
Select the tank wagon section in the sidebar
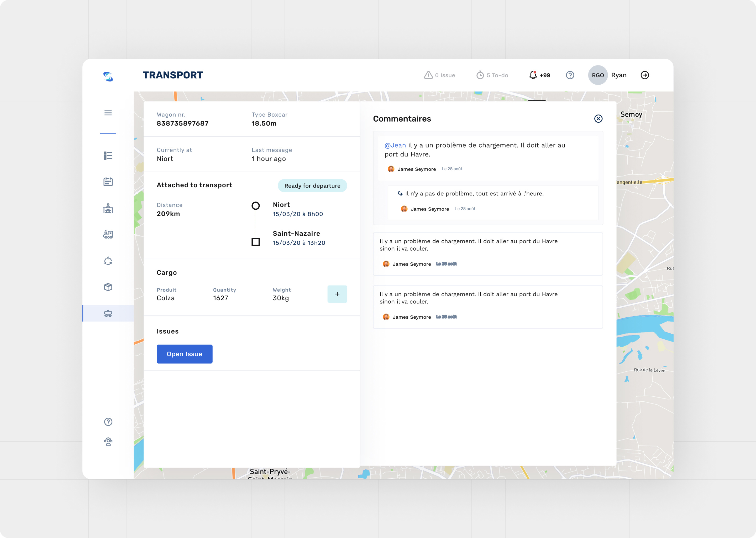[x=108, y=313]
